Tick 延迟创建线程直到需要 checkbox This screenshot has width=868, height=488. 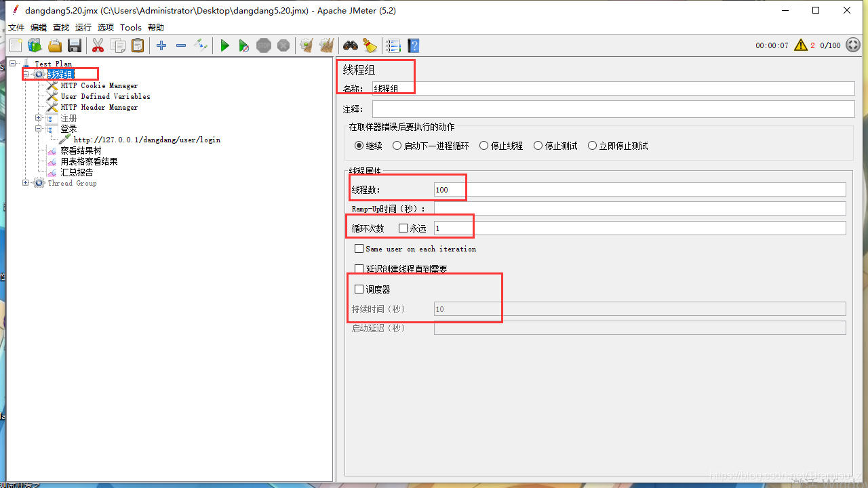(359, 269)
